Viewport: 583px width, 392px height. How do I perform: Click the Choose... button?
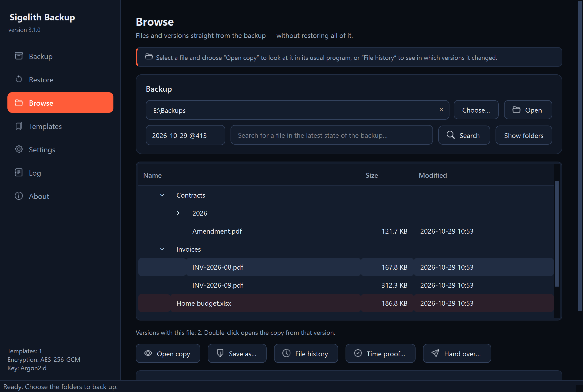[x=476, y=110]
